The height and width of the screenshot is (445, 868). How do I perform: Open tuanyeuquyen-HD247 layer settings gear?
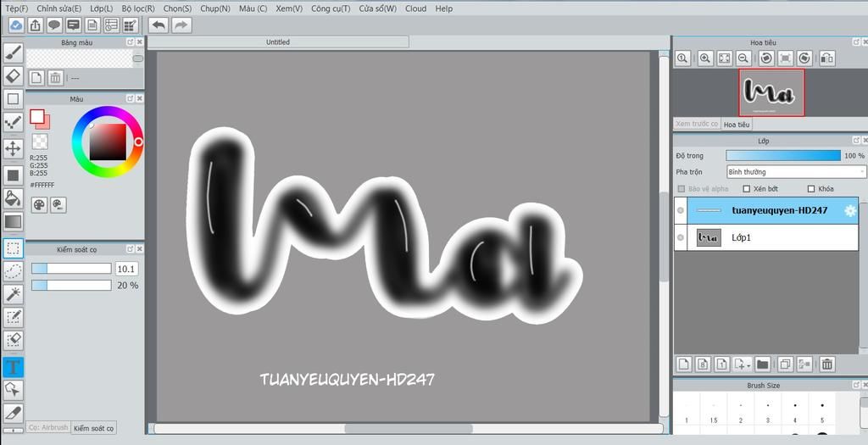coord(849,210)
